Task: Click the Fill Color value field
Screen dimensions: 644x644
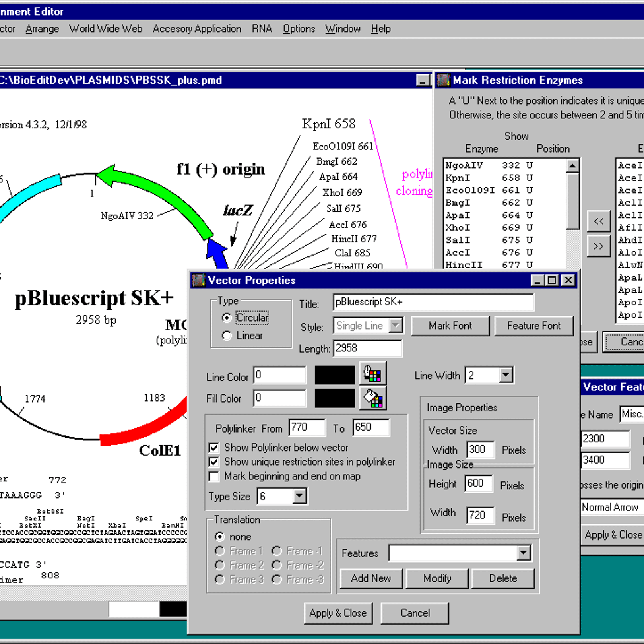Action: coord(279,398)
